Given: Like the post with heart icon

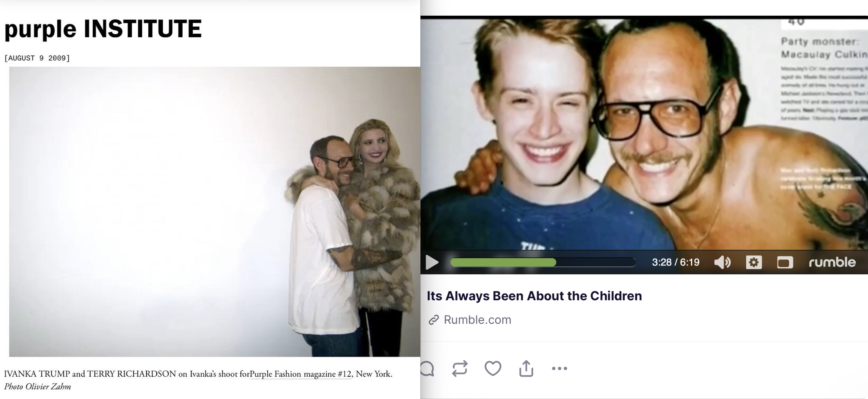Looking at the screenshot, I should point(493,368).
